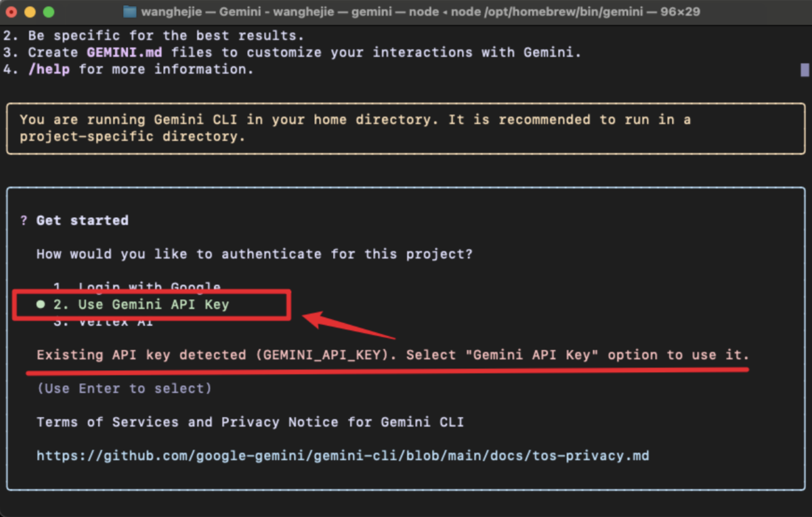812x517 pixels.
Task: Minimize the terminal using the yellow button
Action: coord(29,12)
